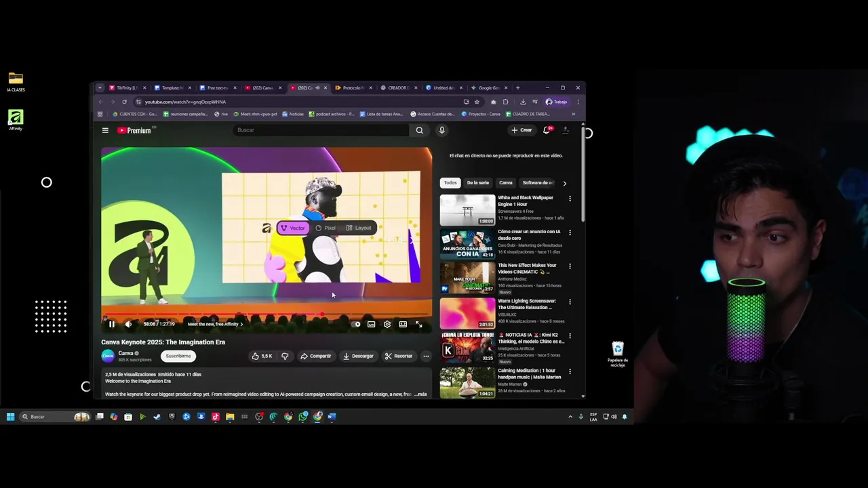Pause the Canva keynote video

pyautogui.click(x=112, y=324)
